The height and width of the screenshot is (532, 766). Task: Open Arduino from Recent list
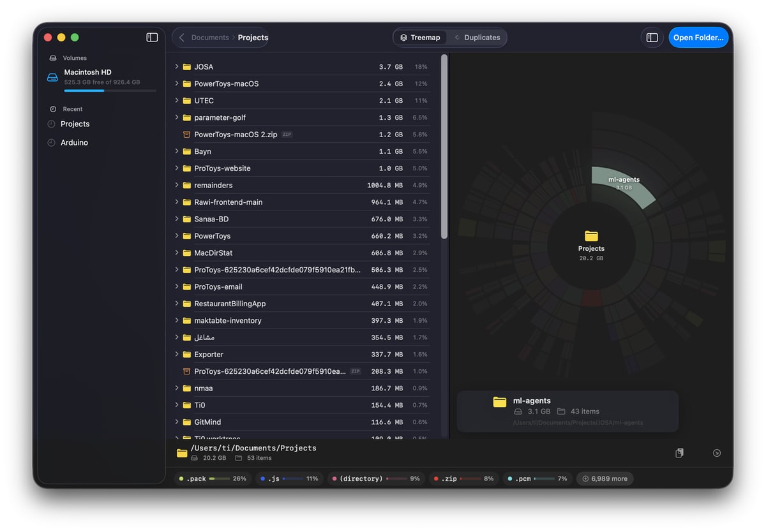[74, 143]
